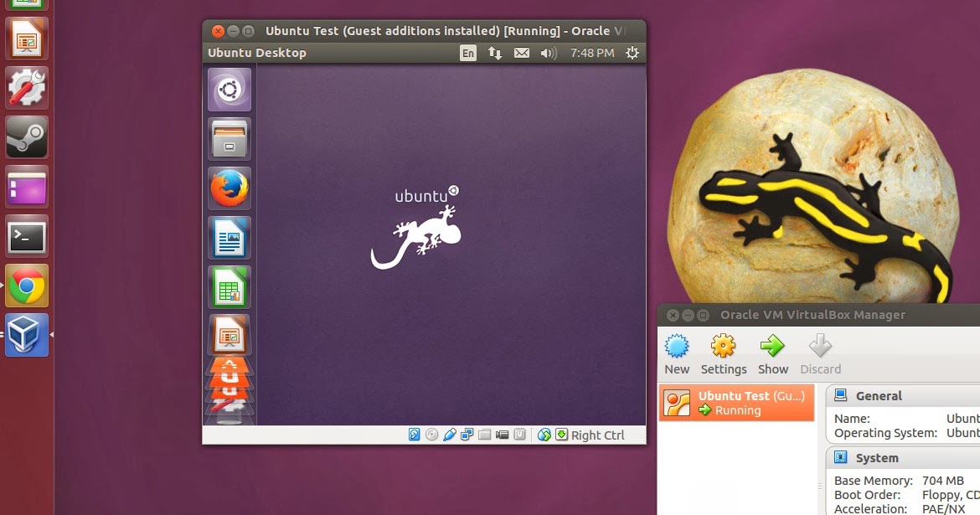980x515 pixels.
Task: Click the optical drive status icon
Action: point(431,435)
